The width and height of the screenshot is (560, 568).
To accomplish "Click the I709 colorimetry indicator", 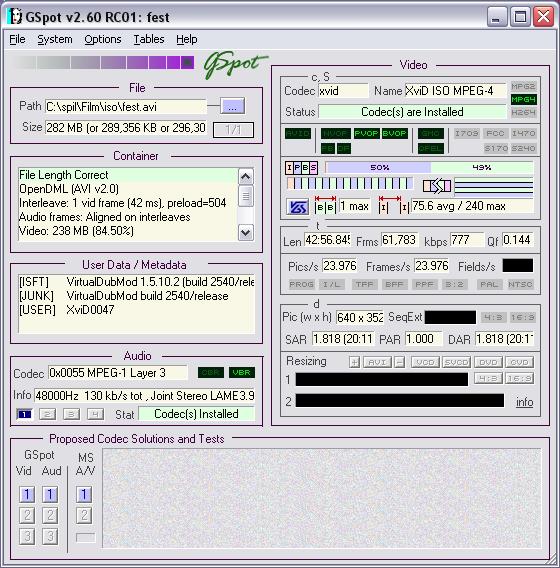I will (467, 133).
